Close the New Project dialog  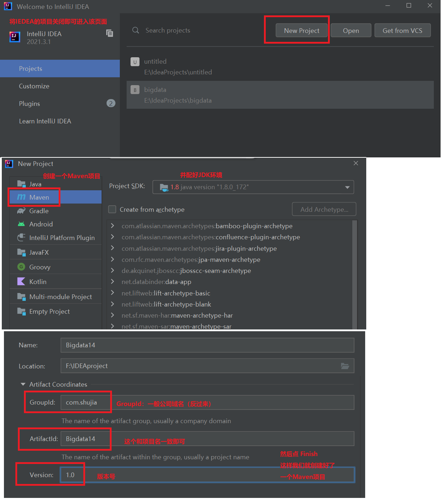point(356,163)
